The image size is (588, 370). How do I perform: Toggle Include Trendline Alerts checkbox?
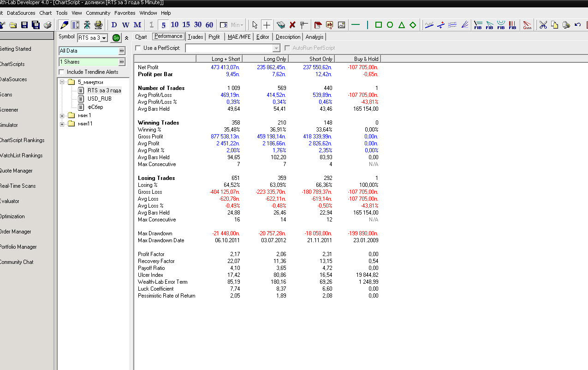pos(61,72)
